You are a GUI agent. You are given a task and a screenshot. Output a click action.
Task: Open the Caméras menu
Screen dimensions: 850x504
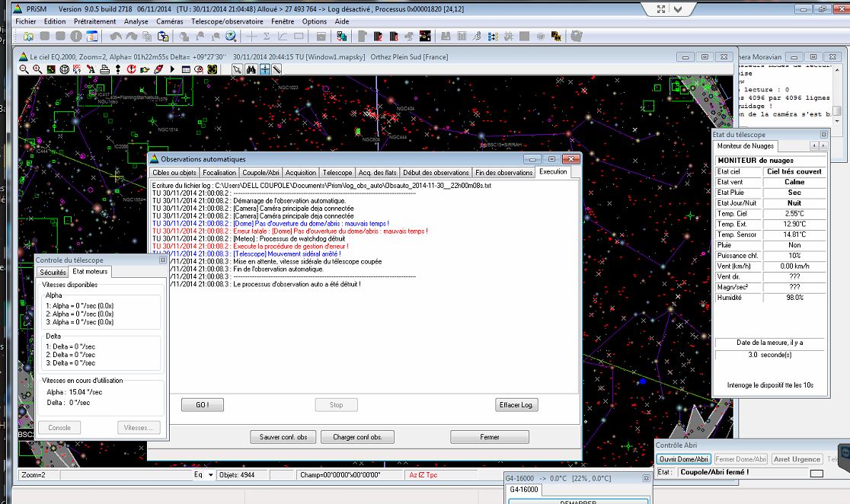[x=170, y=21]
